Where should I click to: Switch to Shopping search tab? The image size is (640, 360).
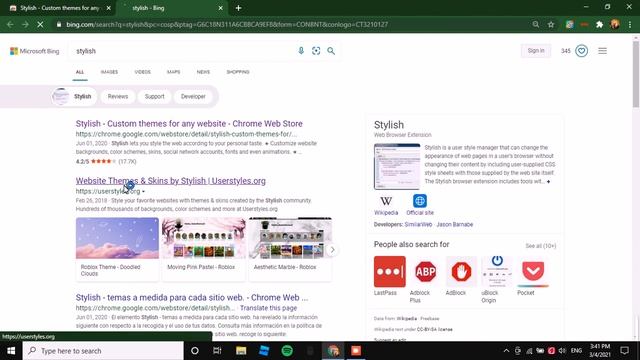click(238, 72)
